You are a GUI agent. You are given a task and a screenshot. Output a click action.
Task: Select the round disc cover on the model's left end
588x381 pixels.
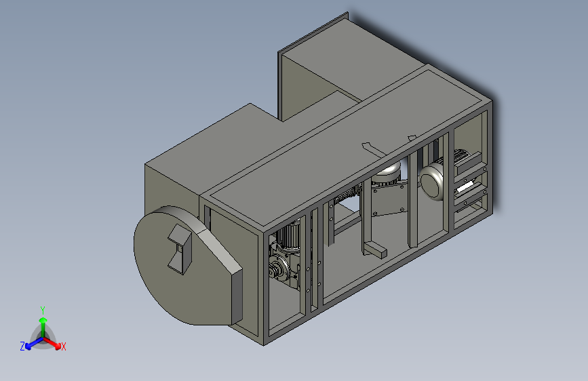[187, 265]
